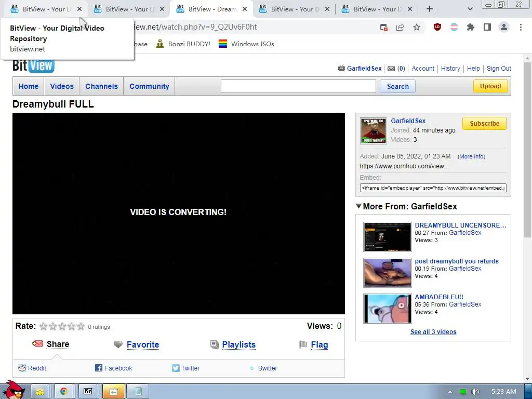Open the Help link
532x399 pixels.
click(473, 68)
